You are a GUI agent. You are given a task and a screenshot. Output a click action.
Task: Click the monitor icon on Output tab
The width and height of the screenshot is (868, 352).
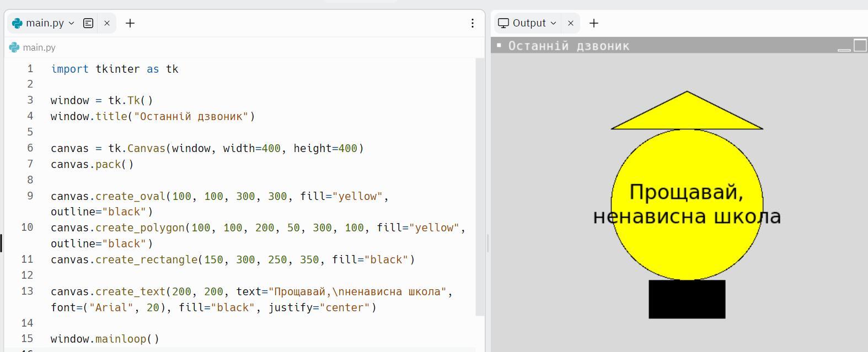tap(503, 23)
